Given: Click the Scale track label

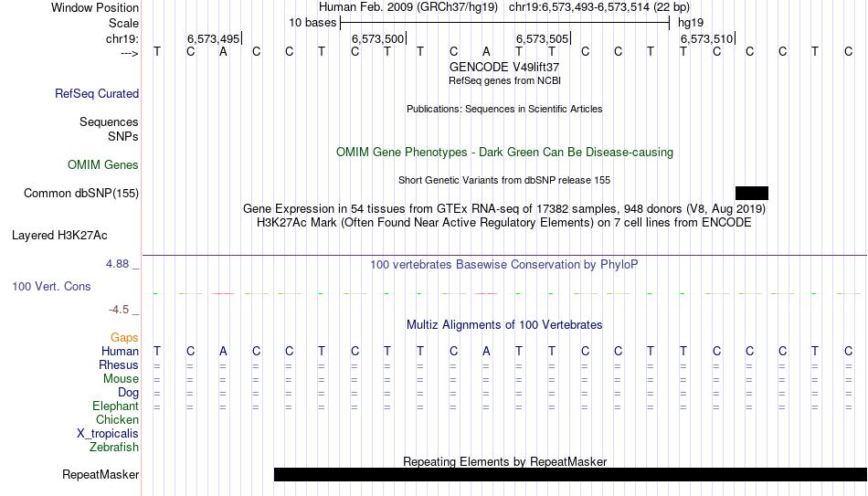Looking at the screenshot, I should [x=123, y=23].
